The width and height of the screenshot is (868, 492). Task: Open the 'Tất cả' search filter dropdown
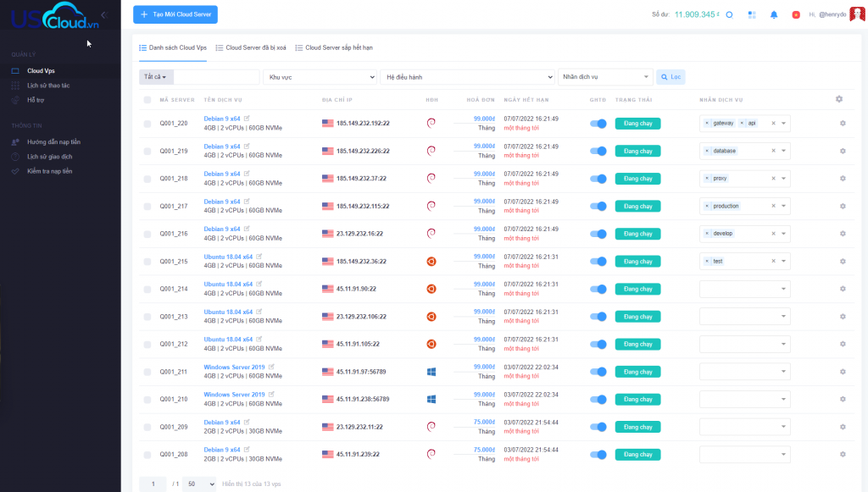pyautogui.click(x=156, y=77)
